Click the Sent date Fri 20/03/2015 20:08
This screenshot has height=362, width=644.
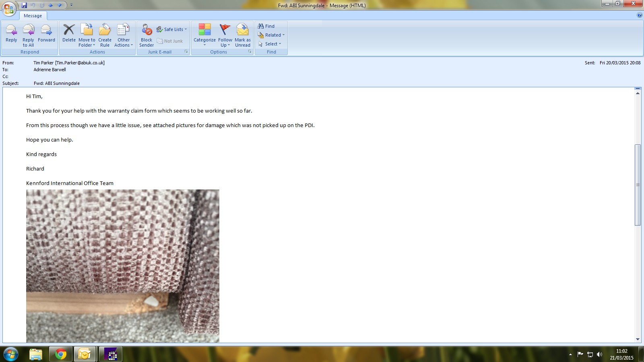tap(620, 63)
